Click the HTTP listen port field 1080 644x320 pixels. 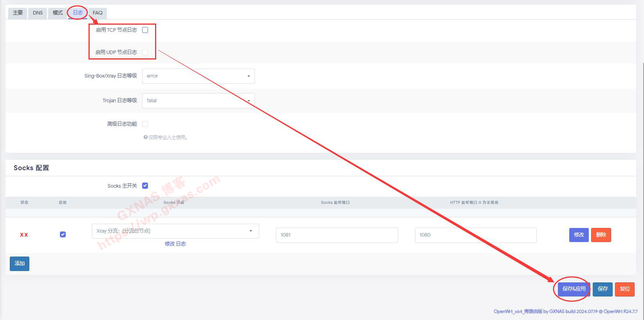[x=475, y=235]
